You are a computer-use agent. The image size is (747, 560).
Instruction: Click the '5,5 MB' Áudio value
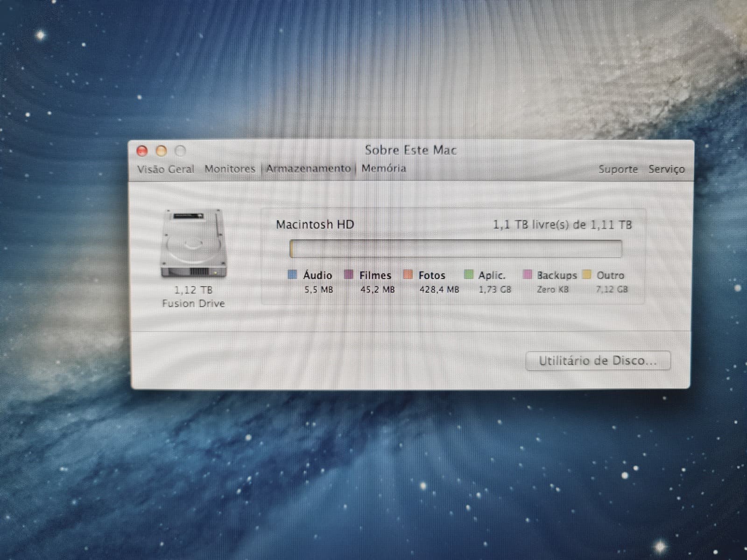coord(319,289)
